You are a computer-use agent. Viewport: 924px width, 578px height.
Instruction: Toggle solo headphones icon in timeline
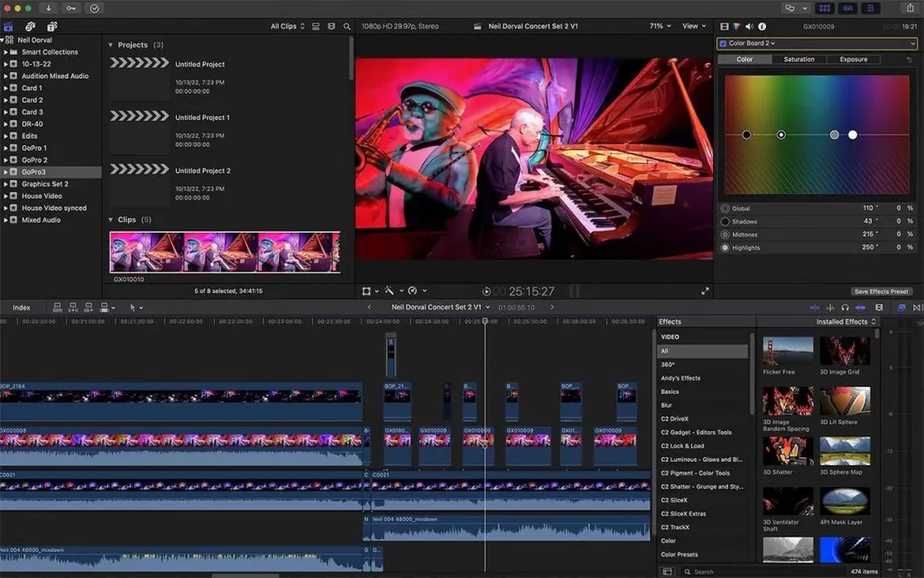pos(845,307)
